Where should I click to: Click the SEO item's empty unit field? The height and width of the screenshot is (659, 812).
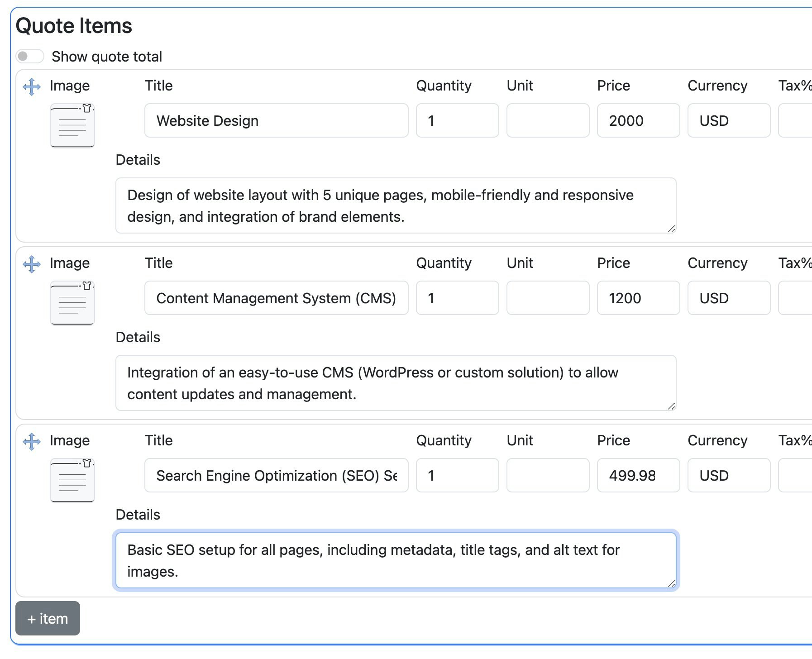[548, 476]
